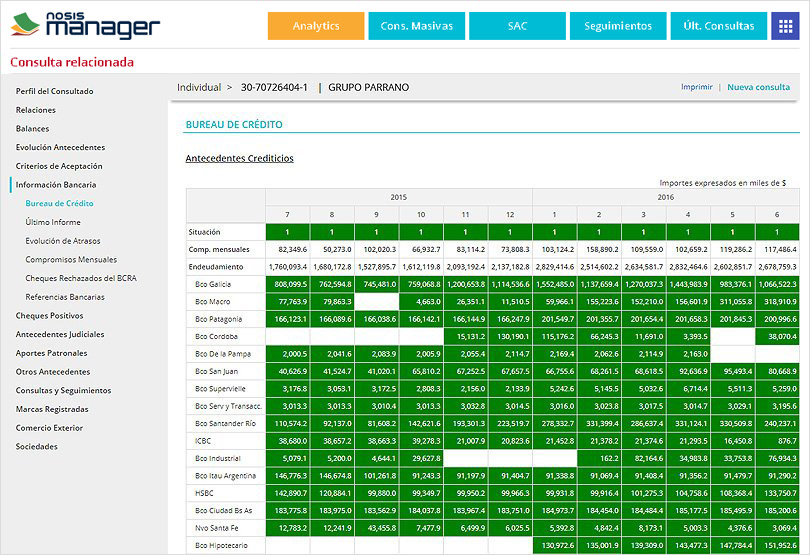Viewport: 810px width, 555px height.
Task: Select Relaciones in sidebar
Action: click(36, 110)
